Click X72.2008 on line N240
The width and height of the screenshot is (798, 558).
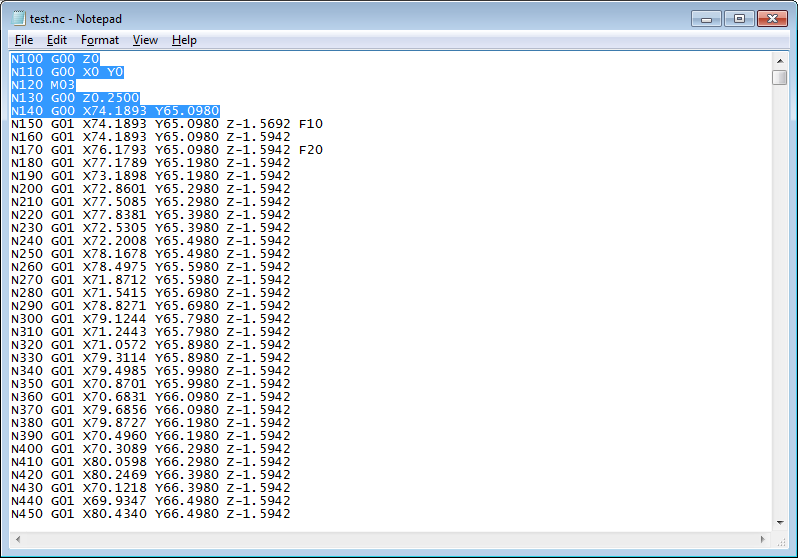[115, 240]
